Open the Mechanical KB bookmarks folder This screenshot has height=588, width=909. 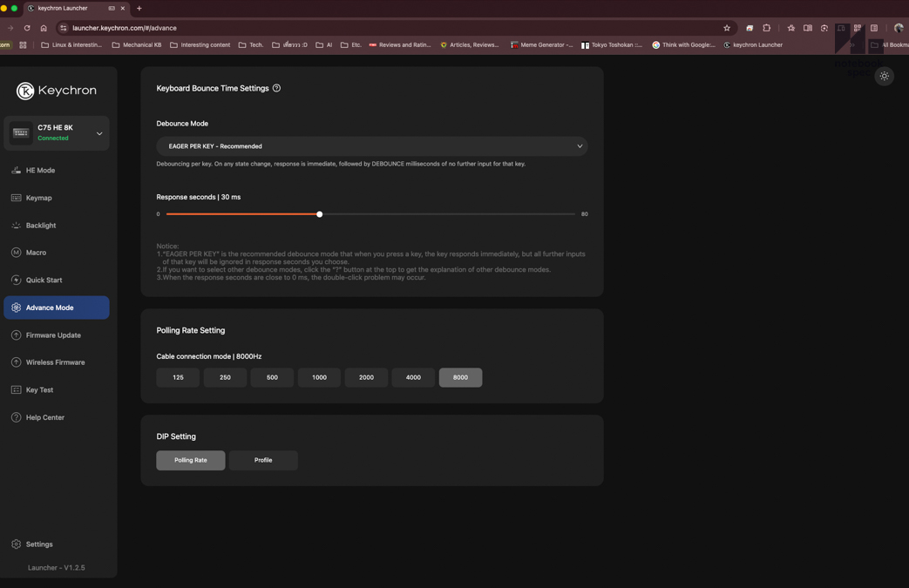137,44
